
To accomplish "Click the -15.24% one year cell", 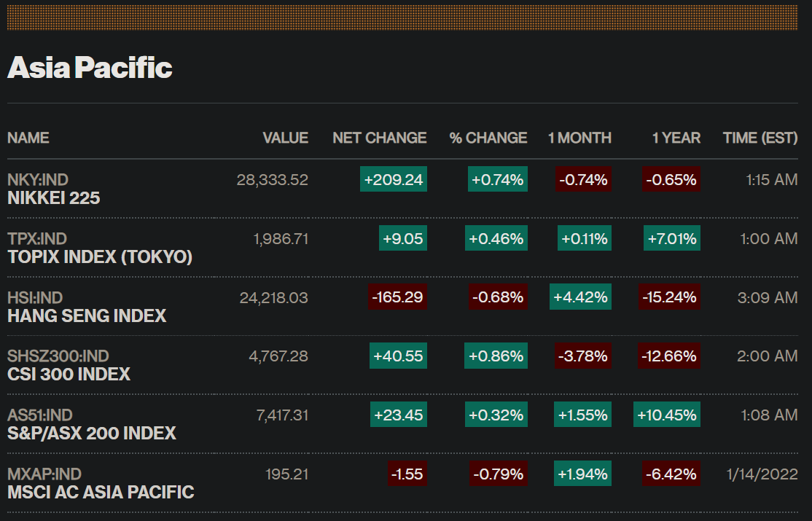I will pyautogui.click(x=670, y=297).
